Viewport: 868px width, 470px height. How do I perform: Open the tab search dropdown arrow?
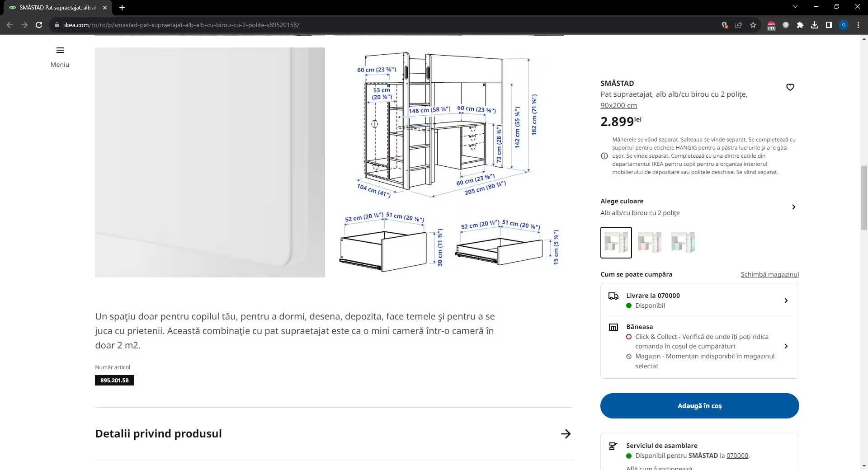point(795,7)
